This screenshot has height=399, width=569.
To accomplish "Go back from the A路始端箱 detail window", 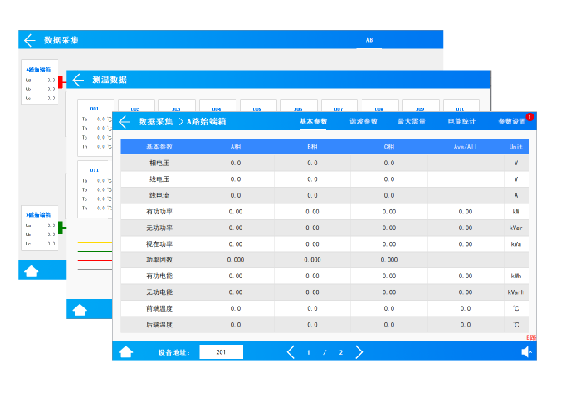I will pyautogui.click(x=124, y=122).
